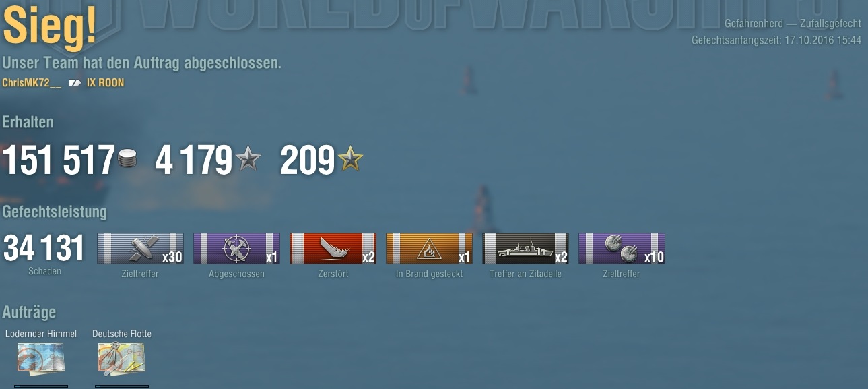Image resolution: width=868 pixels, height=389 pixels.
Task: Click the grey XP star icon
Action: [247, 159]
